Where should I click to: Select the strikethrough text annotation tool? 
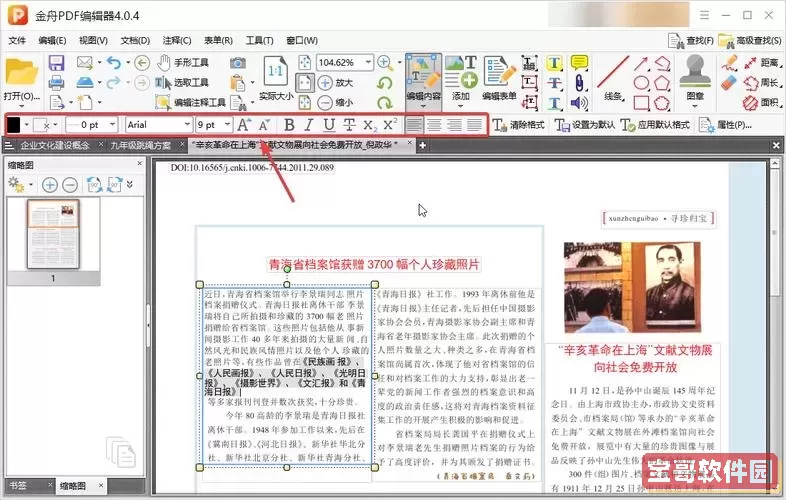coord(554,82)
